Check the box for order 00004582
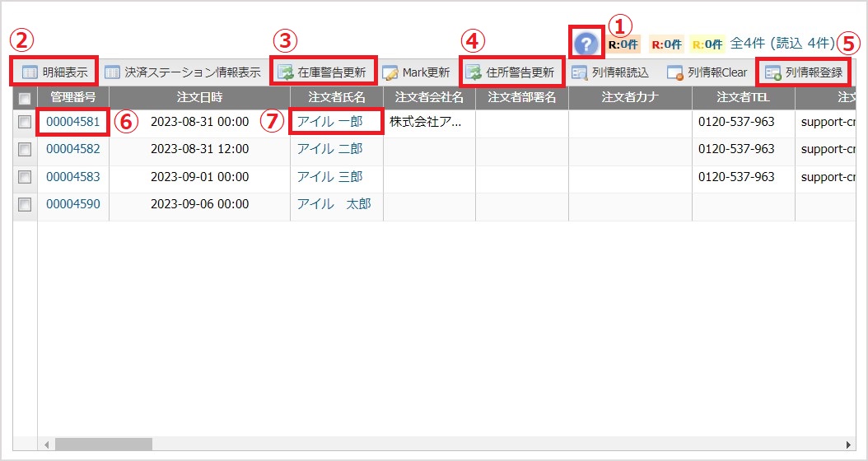This screenshot has width=868, height=461. tap(25, 150)
